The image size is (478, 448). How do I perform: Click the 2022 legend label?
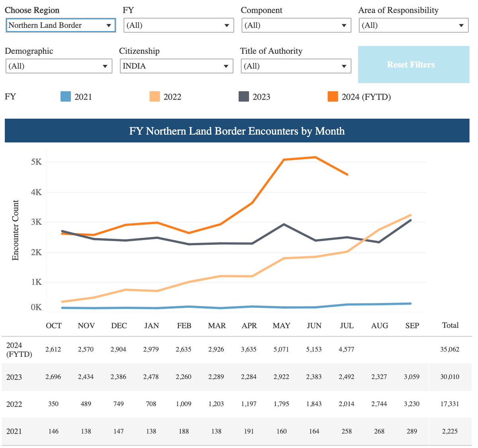172,97
